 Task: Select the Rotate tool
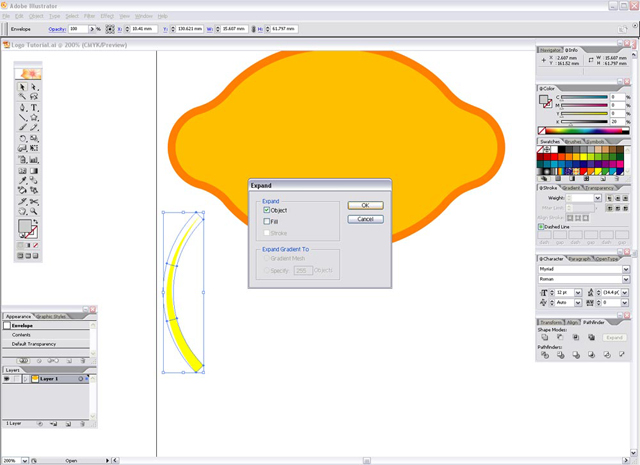pos(22,138)
